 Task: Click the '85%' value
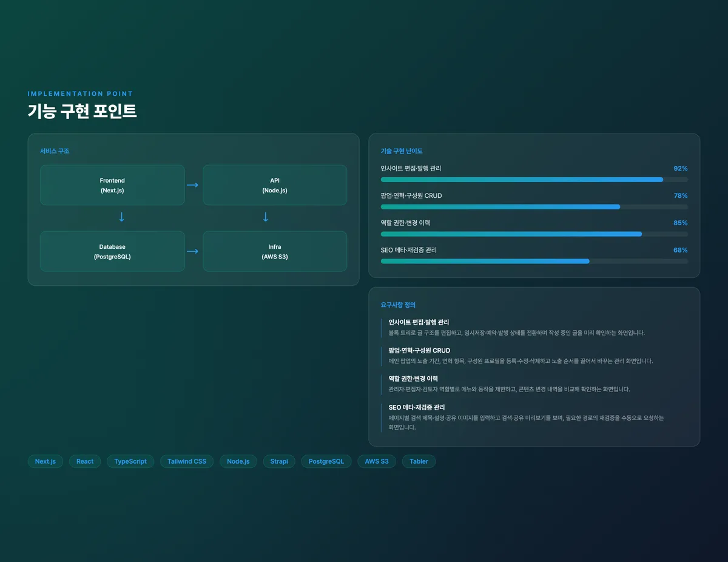click(x=681, y=223)
